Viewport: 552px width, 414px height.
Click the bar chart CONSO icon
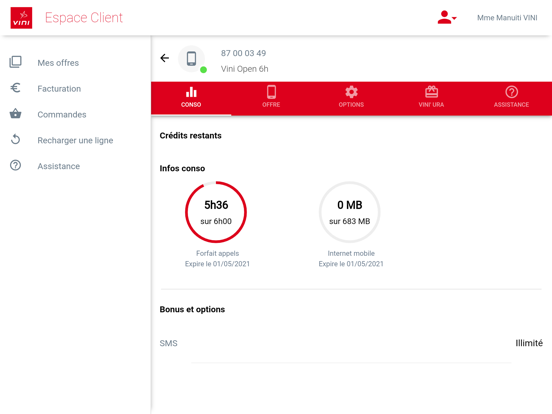[191, 92]
